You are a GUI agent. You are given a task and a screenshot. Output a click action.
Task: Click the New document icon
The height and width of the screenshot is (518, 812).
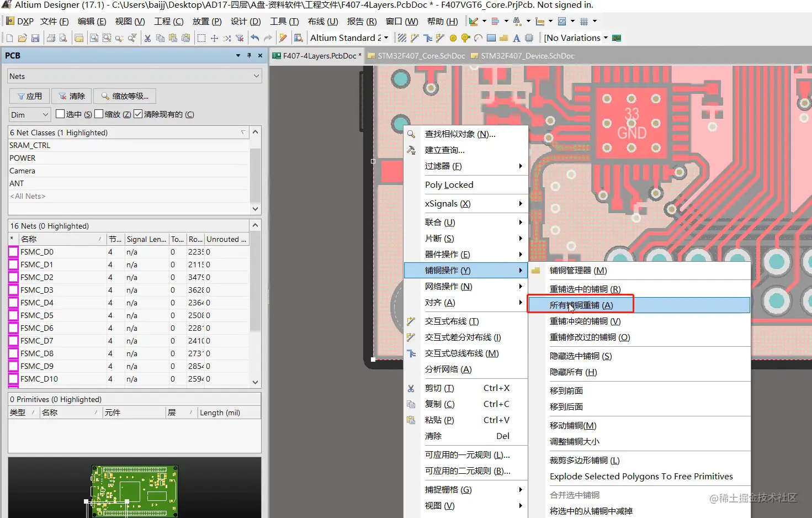[x=9, y=38]
